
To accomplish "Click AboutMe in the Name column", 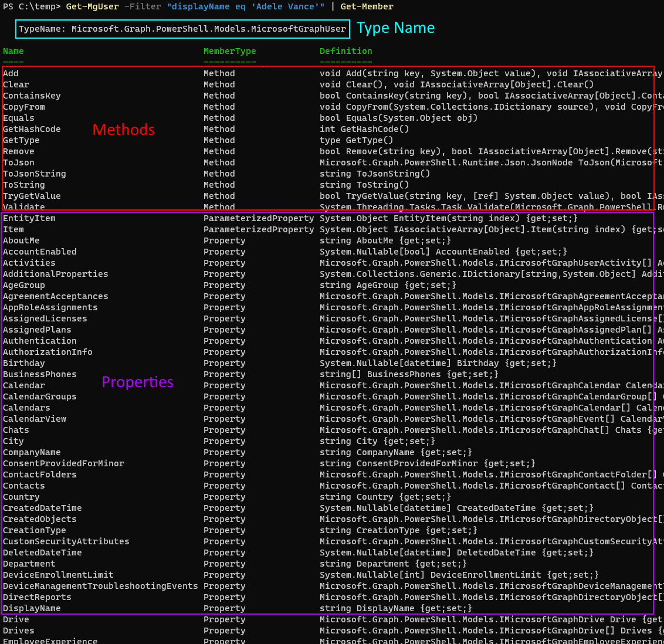I will pyautogui.click(x=21, y=241).
